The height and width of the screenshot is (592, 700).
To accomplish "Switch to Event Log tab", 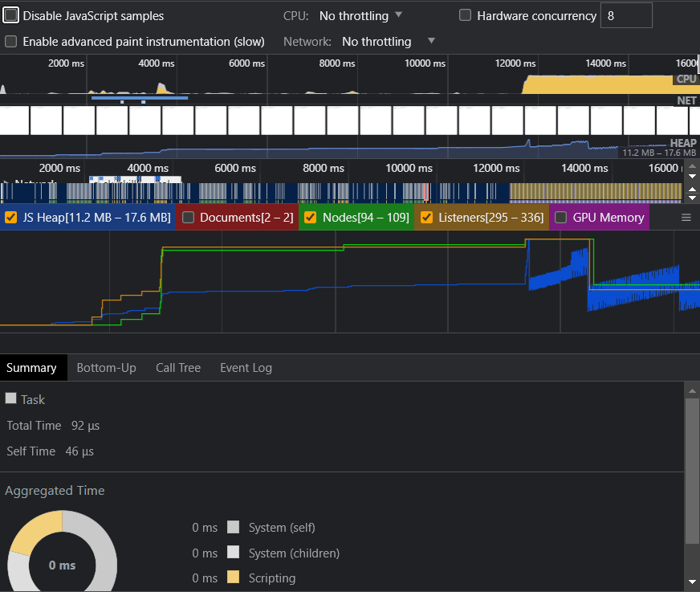I will pyautogui.click(x=246, y=368).
